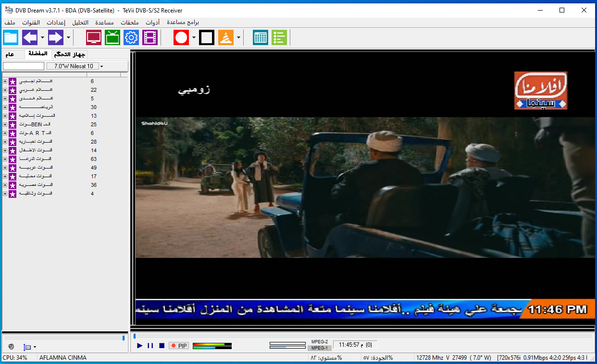Open the view-mode dropdown beside mute icon
Image resolution: width=597 pixels, height=364 pixels.
click(x=35, y=347)
